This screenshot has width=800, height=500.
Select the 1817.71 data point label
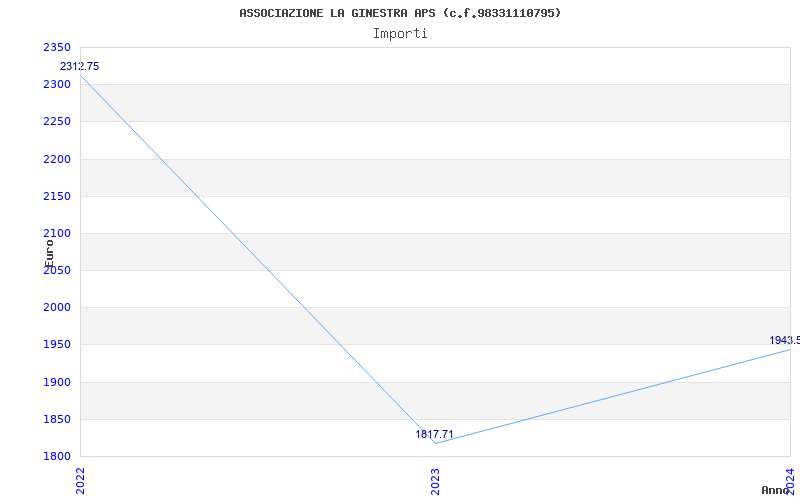click(x=434, y=435)
